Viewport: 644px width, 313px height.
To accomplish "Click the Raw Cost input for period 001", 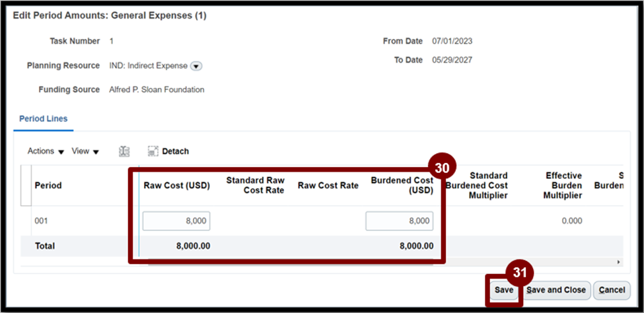I will [x=176, y=221].
